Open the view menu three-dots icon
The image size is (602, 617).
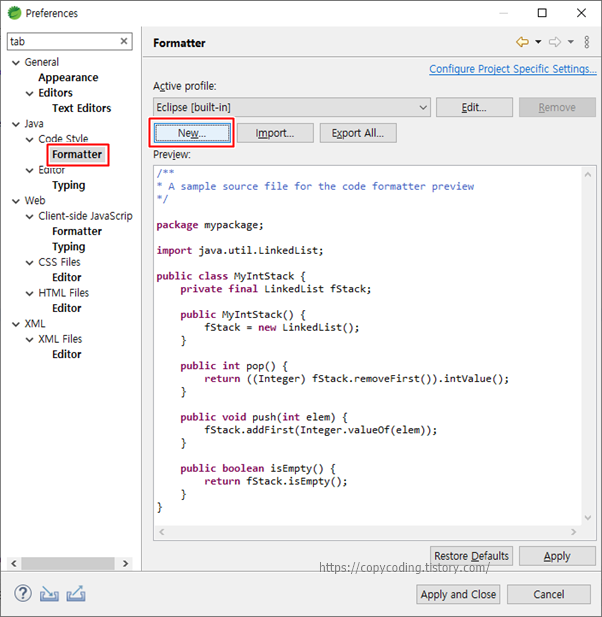(x=587, y=42)
